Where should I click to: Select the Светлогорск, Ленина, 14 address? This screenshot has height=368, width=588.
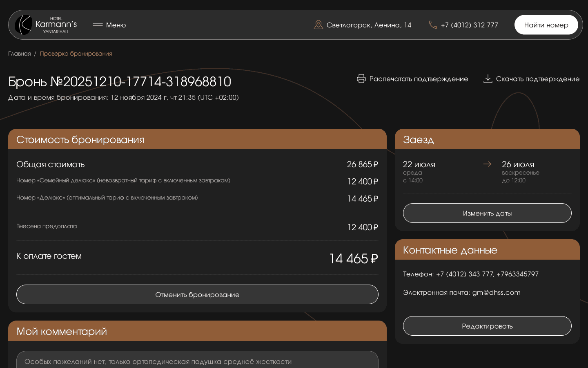click(x=369, y=25)
